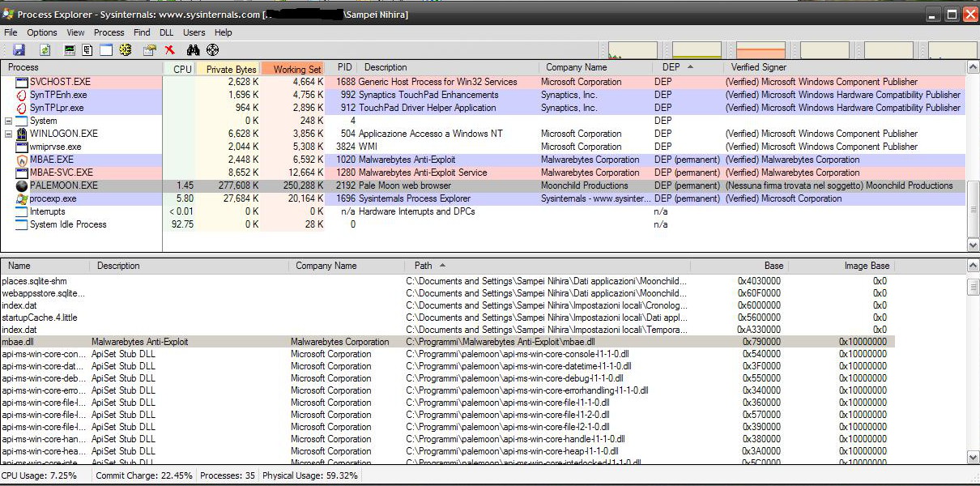Collapse the WINLOGON.EXE tree node
The image size is (980, 486).
(x=8, y=134)
